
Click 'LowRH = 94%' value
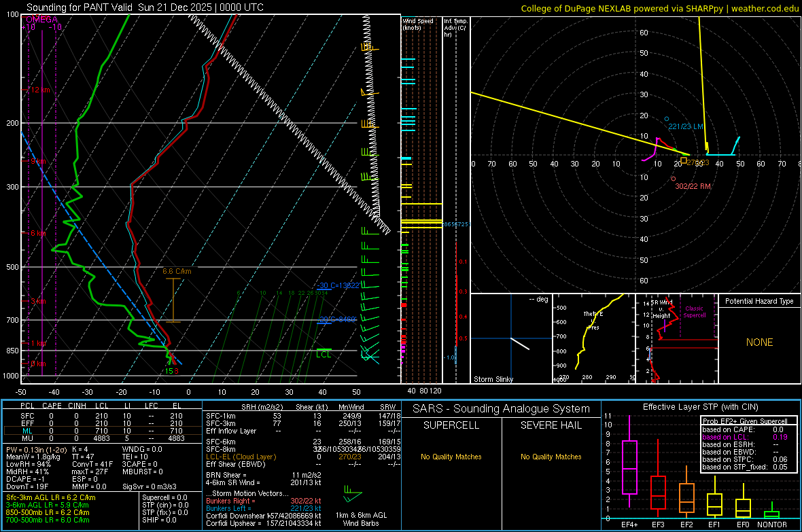tap(29, 464)
